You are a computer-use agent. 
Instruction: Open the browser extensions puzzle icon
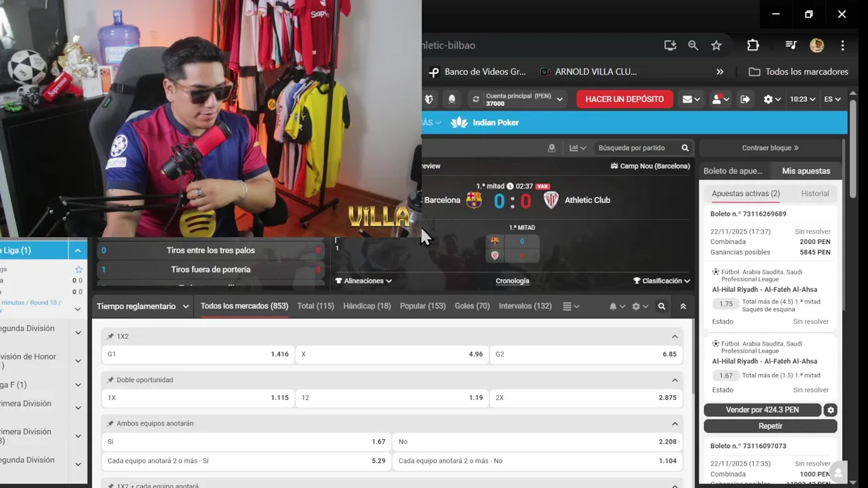(x=753, y=45)
